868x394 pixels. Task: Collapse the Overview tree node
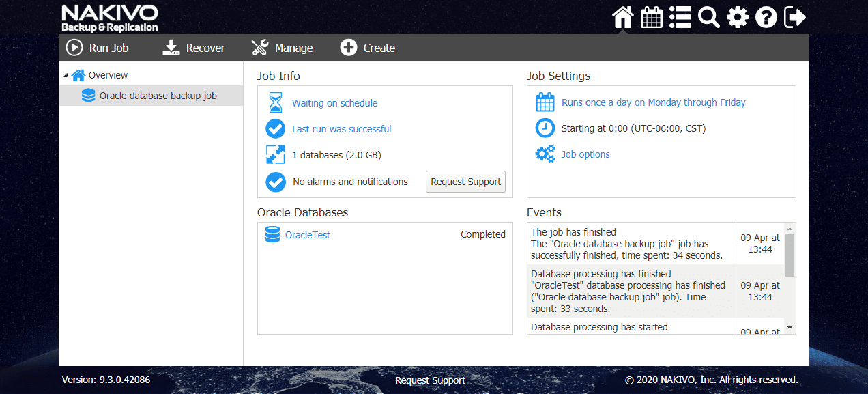[66, 75]
